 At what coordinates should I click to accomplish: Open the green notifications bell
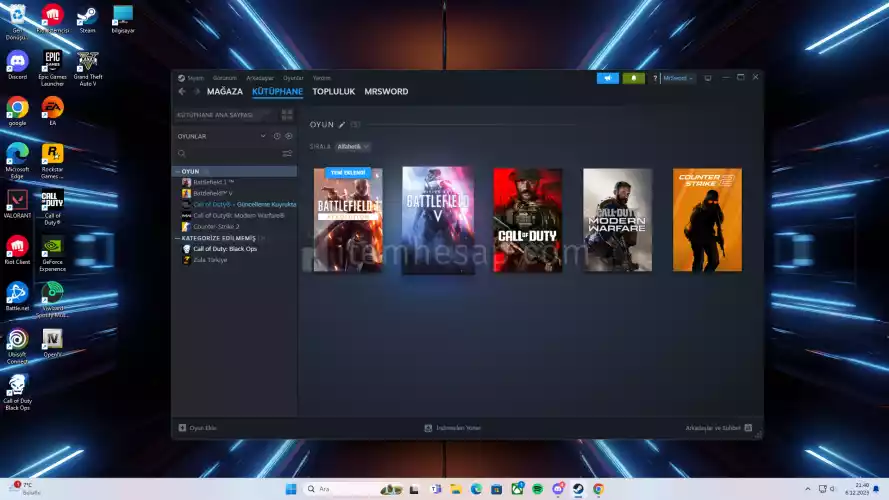pyautogui.click(x=633, y=78)
